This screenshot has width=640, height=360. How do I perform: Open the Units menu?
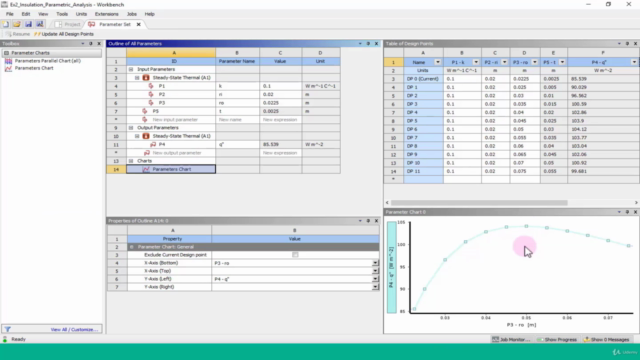(81, 14)
